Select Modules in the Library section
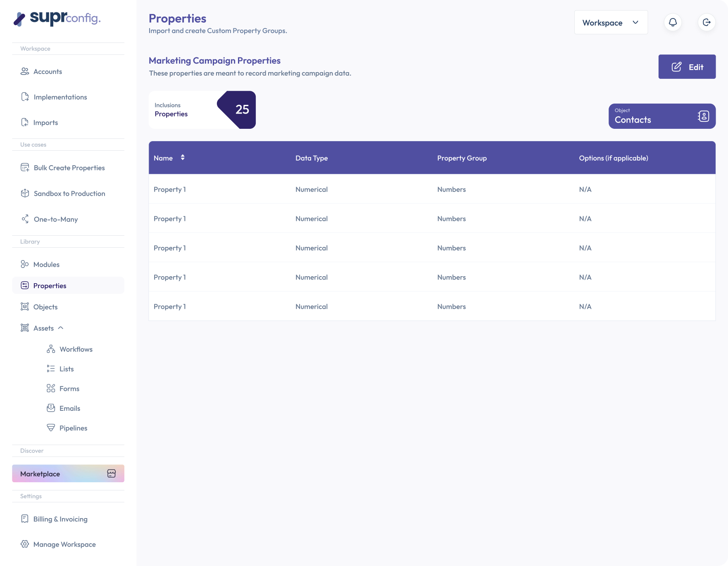Image resolution: width=728 pixels, height=566 pixels. (x=46, y=264)
